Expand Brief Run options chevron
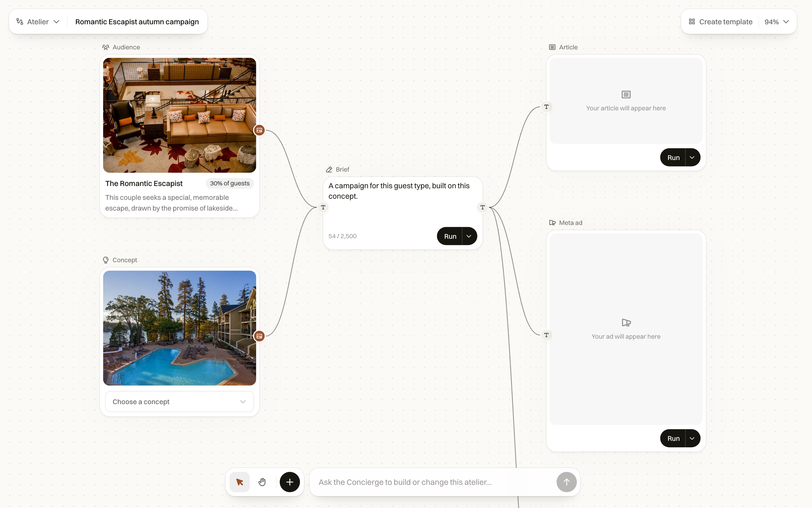812x508 pixels. (469, 236)
